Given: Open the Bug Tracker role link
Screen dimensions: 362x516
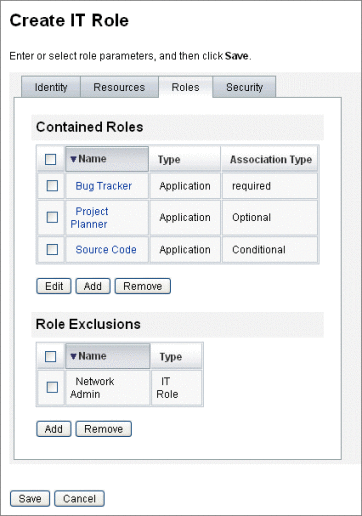Looking at the screenshot, I should 103,186.
